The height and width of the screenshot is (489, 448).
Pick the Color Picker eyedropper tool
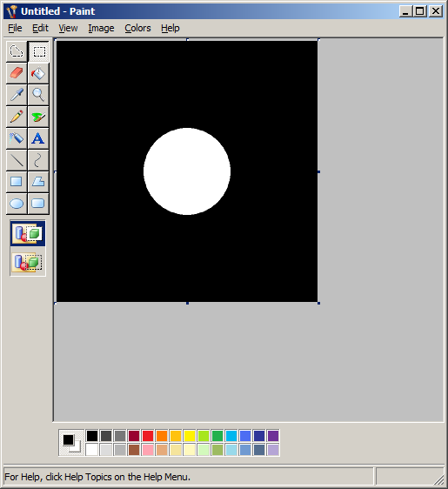pyautogui.click(x=17, y=95)
